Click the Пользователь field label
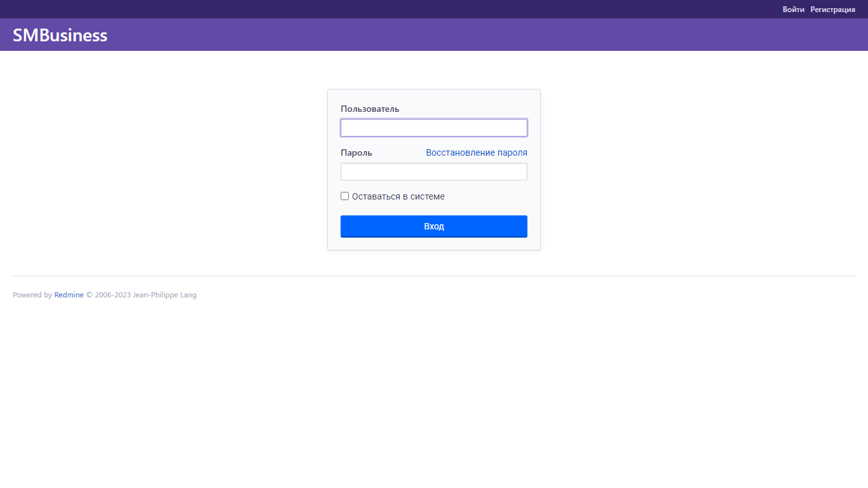 (x=370, y=109)
